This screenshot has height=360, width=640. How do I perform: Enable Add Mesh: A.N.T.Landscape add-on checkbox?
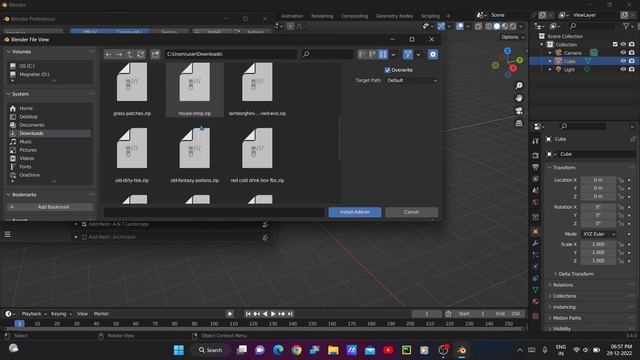click(84, 224)
